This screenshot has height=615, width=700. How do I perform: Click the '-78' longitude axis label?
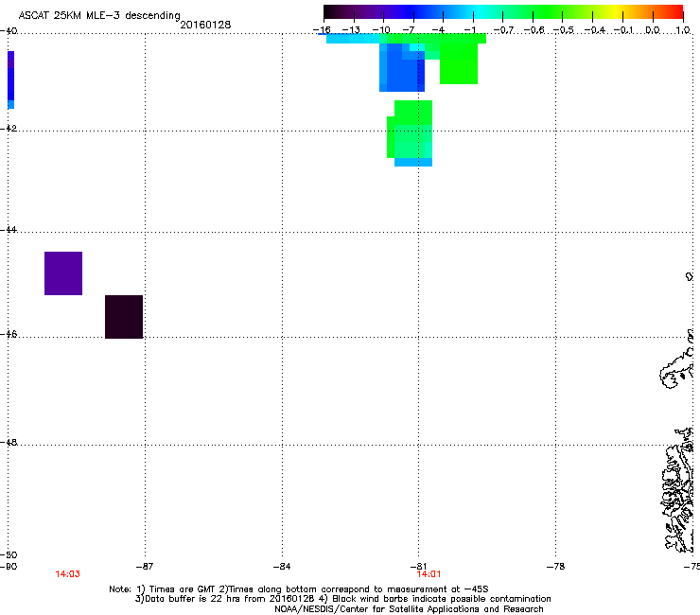coord(556,567)
